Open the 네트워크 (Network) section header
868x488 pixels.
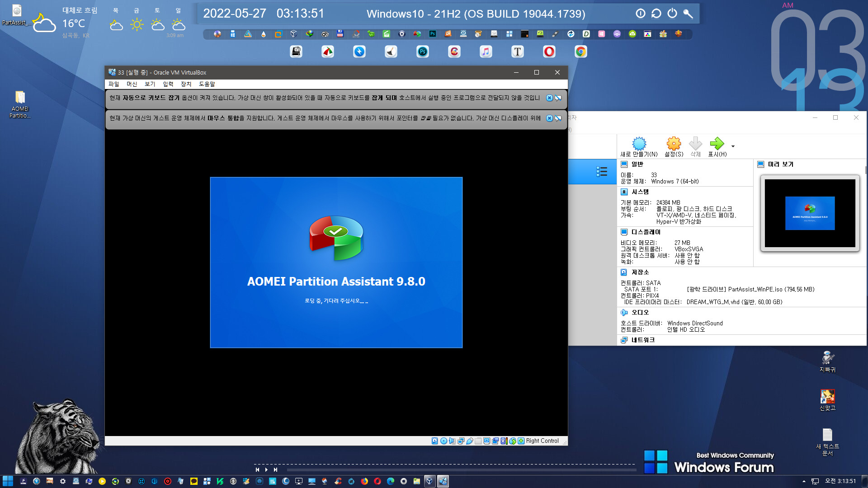643,340
